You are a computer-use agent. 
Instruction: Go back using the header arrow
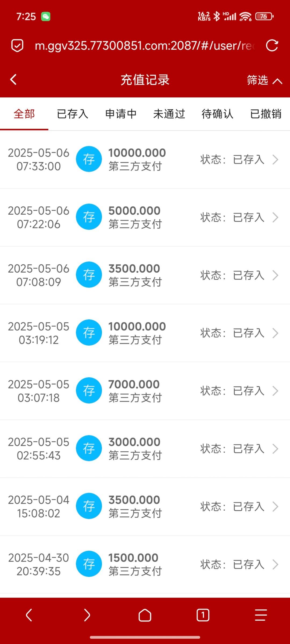(13, 80)
